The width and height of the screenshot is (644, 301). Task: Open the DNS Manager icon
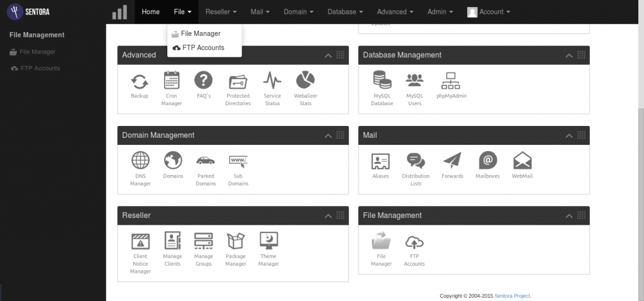(x=140, y=161)
